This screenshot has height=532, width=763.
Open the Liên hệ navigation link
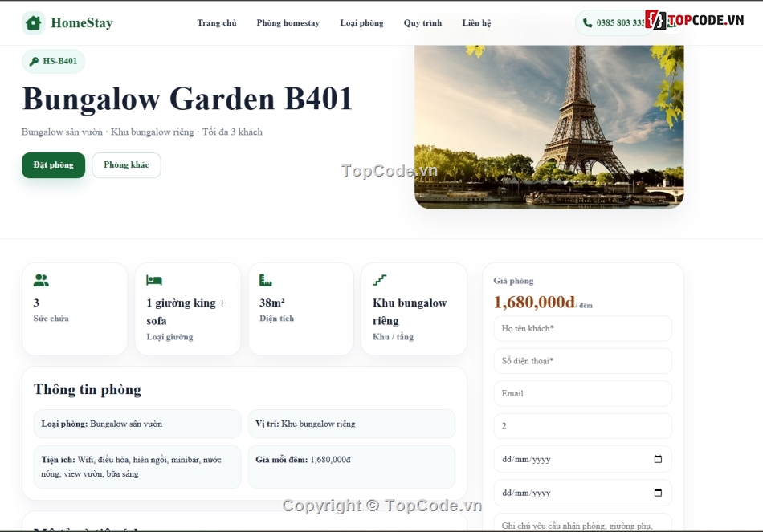tap(476, 22)
